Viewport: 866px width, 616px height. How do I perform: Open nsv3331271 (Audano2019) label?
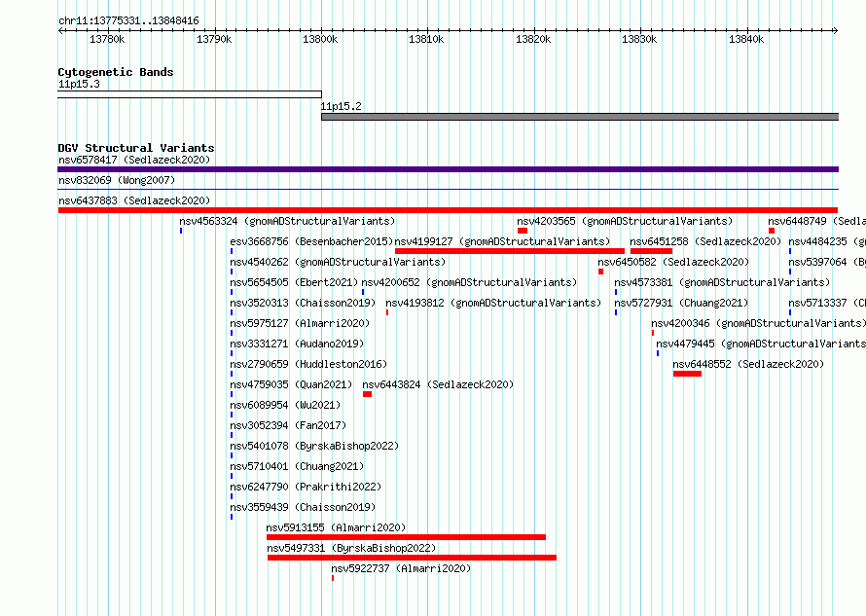click(297, 344)
